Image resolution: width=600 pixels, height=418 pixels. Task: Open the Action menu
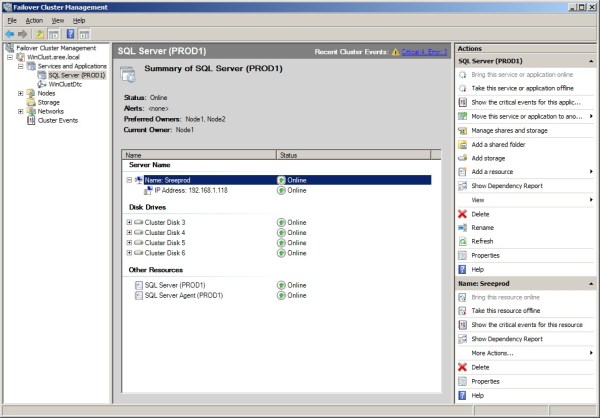pyautogui.click(x=34, y=20)
